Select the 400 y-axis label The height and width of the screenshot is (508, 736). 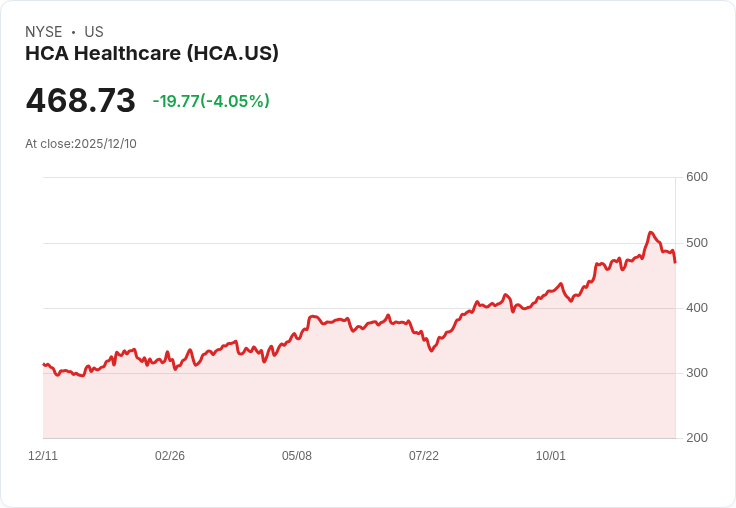coord(697,307)
